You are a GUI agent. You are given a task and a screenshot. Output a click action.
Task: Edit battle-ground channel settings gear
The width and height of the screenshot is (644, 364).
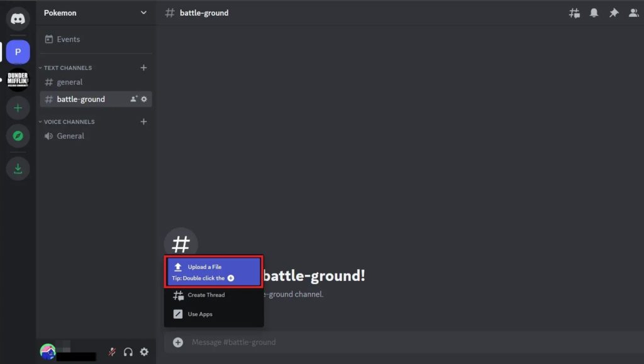tap(144, 99)
